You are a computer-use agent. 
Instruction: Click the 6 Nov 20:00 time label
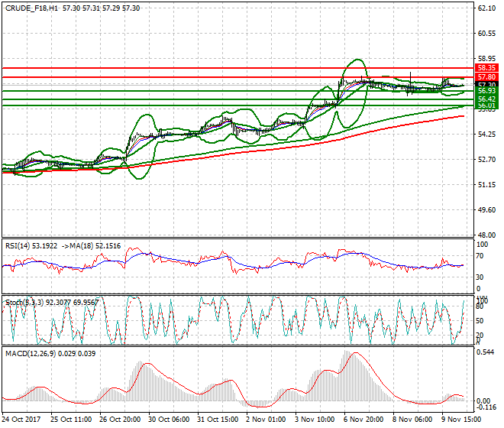[x=363, y=420]
